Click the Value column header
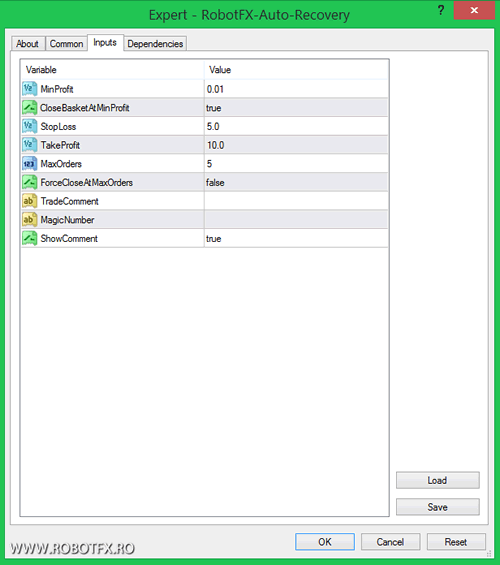The image size is (500, 565). [296, 70]
